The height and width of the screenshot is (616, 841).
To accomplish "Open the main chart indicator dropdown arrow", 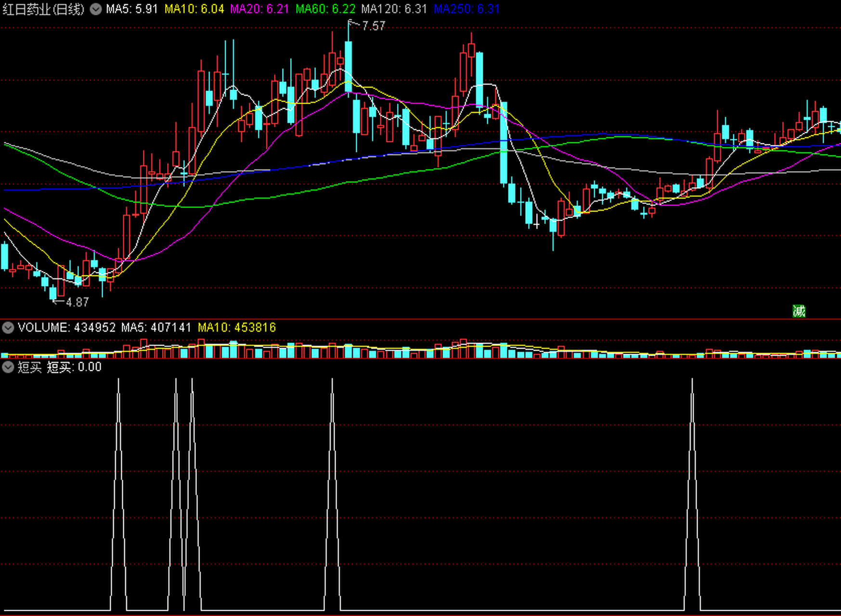I will click(x=96, y=9).
